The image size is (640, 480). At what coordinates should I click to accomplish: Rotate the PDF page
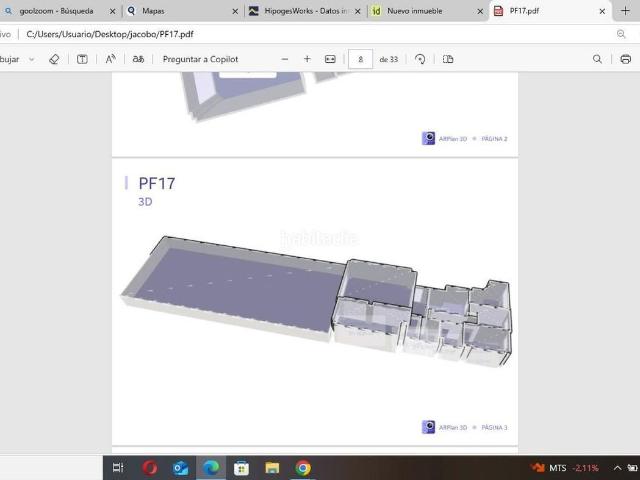click(420, 59)
